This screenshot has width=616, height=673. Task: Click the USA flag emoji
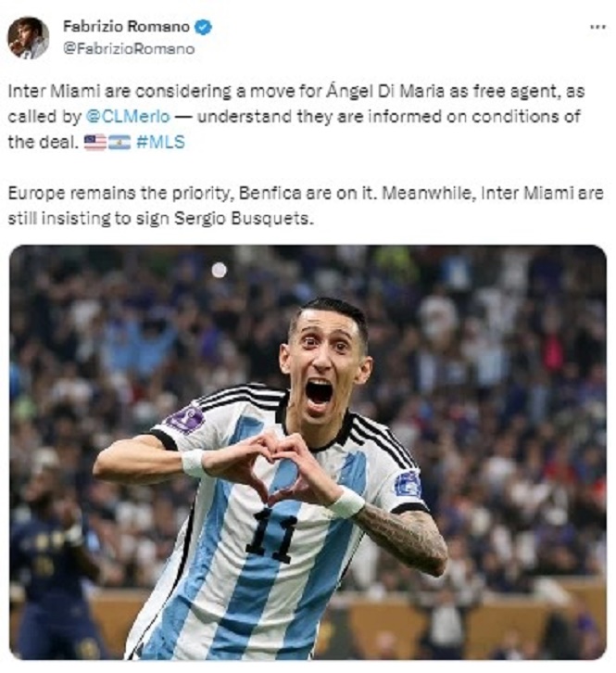[95, 142]
